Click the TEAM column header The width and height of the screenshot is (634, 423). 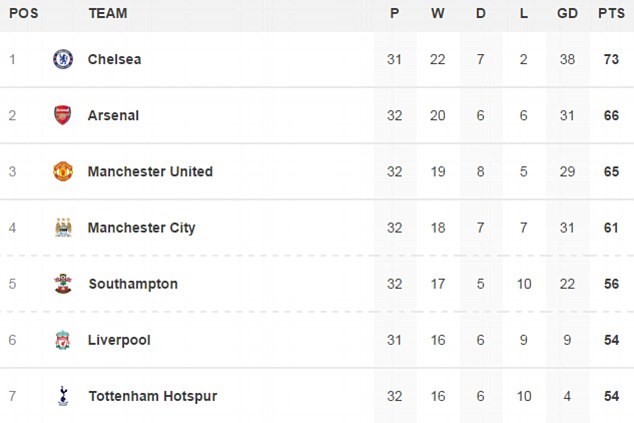[108, 13]
